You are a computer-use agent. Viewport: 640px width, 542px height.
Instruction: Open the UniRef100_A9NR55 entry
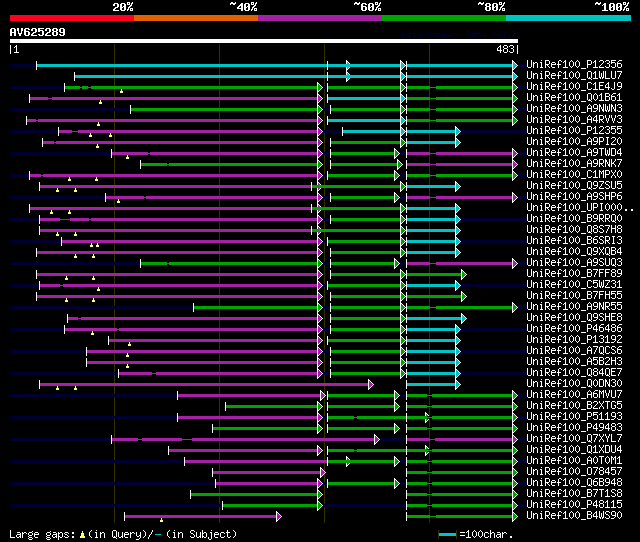point(574,307)
